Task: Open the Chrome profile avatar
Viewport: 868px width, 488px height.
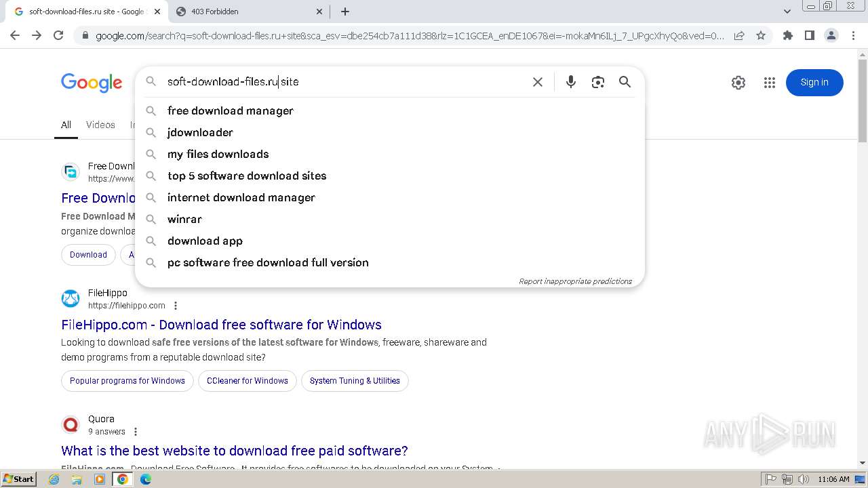Action: 831,35
